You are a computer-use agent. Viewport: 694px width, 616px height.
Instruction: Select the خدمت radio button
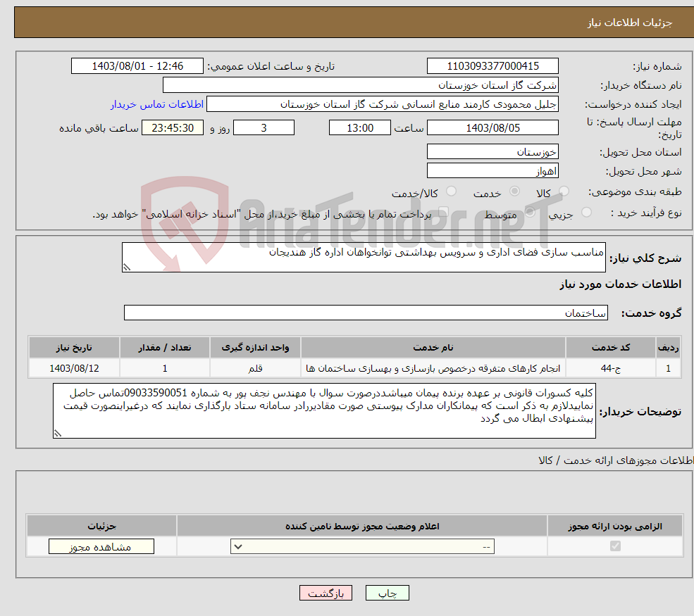click(x=514, y=191)
